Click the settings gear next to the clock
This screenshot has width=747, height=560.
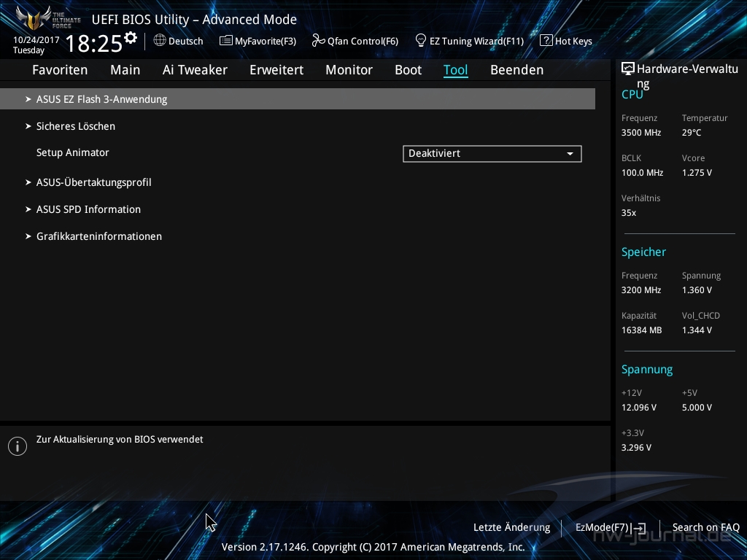click(131, 38)
